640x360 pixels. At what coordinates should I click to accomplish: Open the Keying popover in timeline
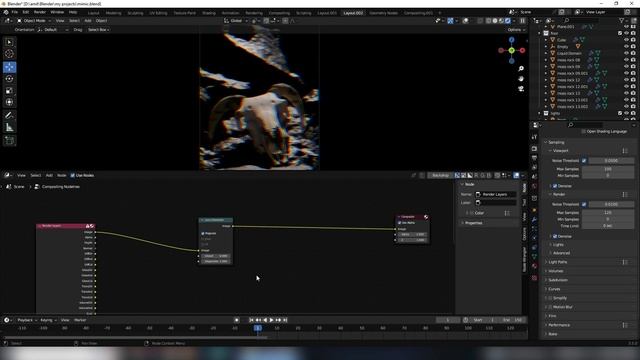click(48, 320)
